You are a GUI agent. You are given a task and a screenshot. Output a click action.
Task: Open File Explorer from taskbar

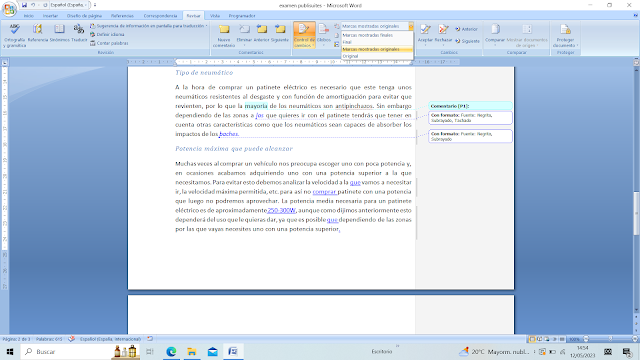192,351
